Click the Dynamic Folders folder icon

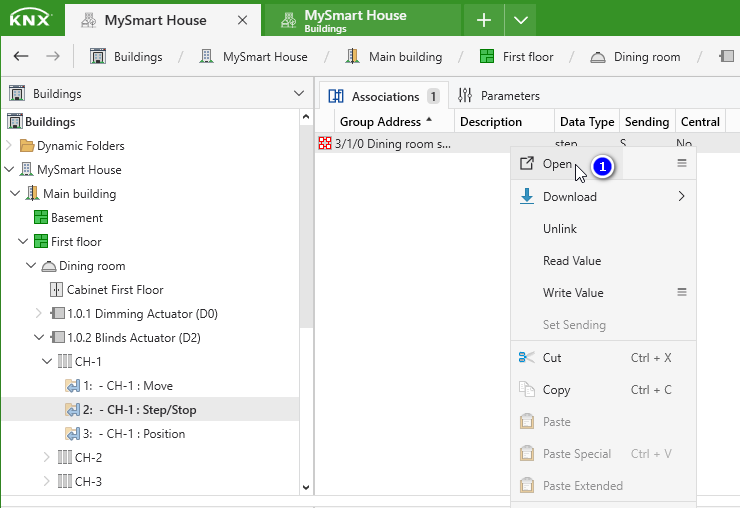[x=27, y=146]
